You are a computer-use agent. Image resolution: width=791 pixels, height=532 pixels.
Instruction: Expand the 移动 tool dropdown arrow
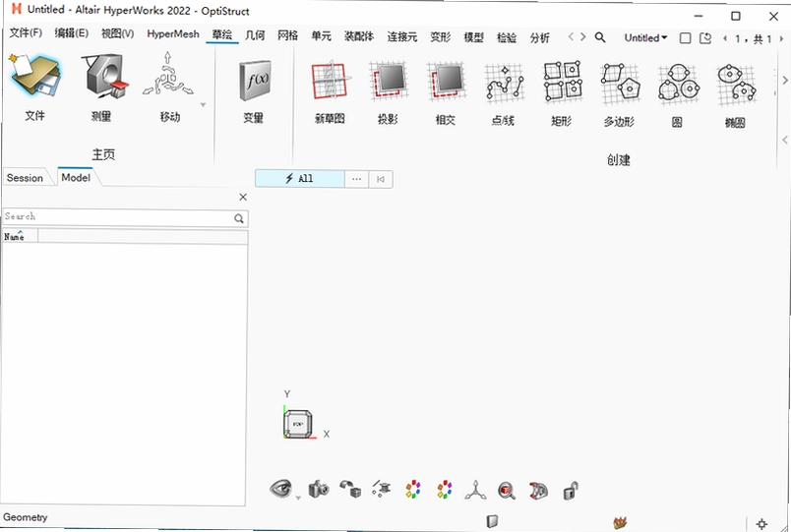coord(203,105)
